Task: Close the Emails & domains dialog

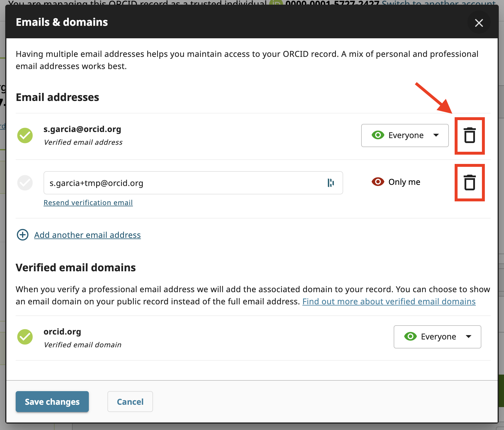Action: (479, 23)
